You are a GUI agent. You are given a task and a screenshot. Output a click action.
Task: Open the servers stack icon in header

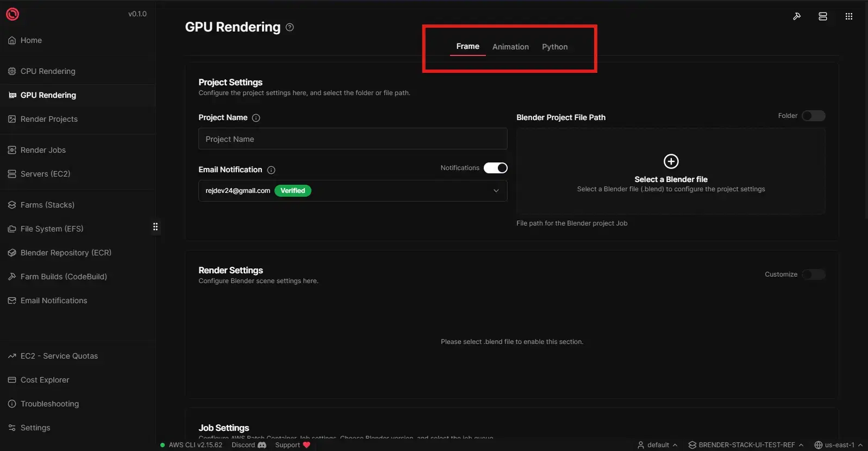pyautogui.click(x=823, y=16)
